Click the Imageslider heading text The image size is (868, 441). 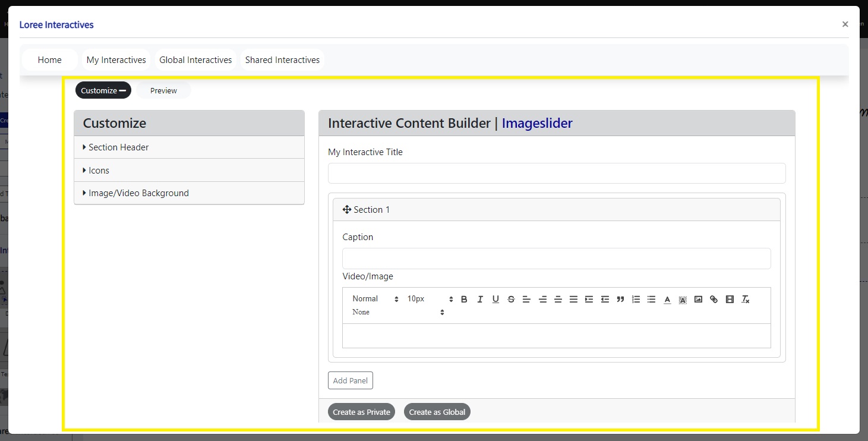537,123
